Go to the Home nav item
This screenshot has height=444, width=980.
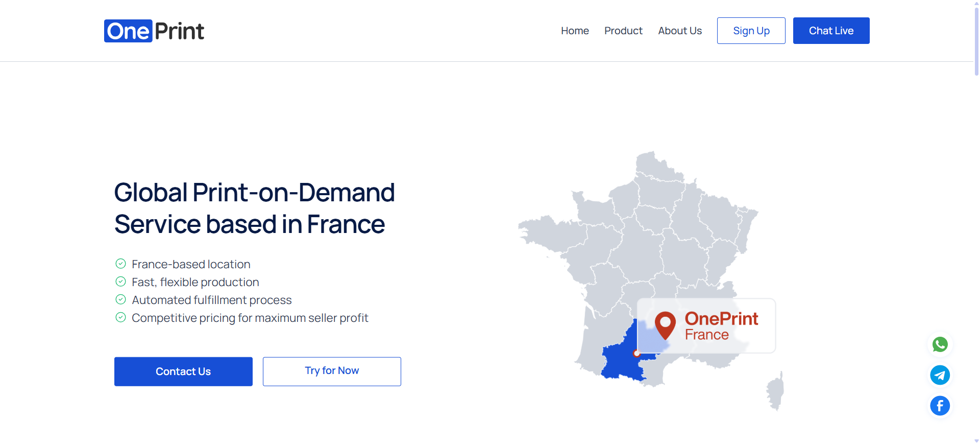coord(575,31)
